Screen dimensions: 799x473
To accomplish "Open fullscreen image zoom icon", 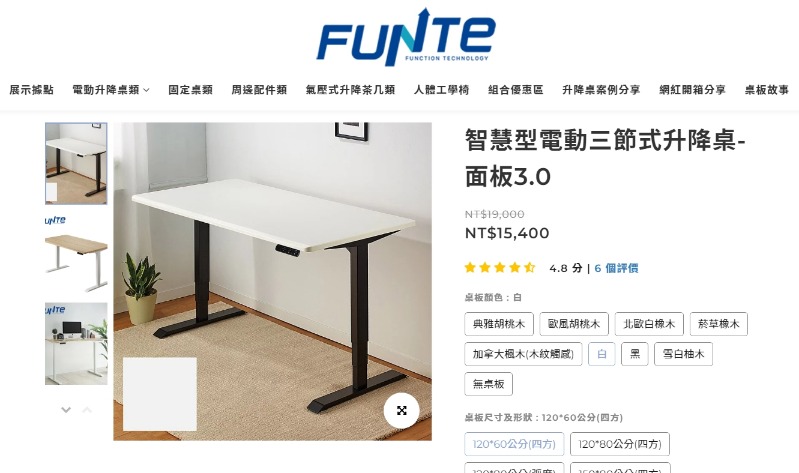I will click(x=402, y=410).
